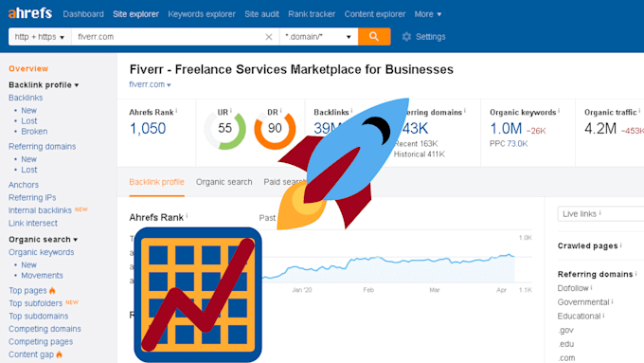This screenshot has height=363, width=644.
Task: Open Settings gear icon
Action: (x=406, y=37)
